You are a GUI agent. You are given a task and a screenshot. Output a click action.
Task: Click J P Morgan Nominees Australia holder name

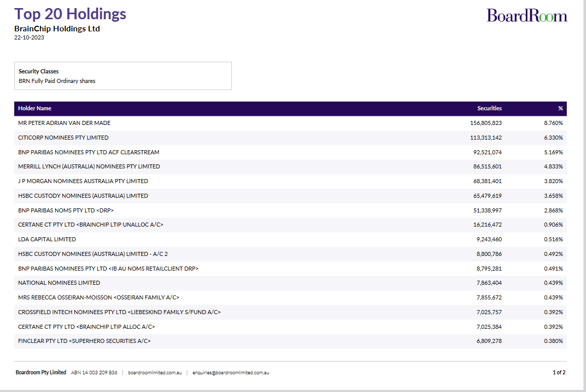click(83, 181)
